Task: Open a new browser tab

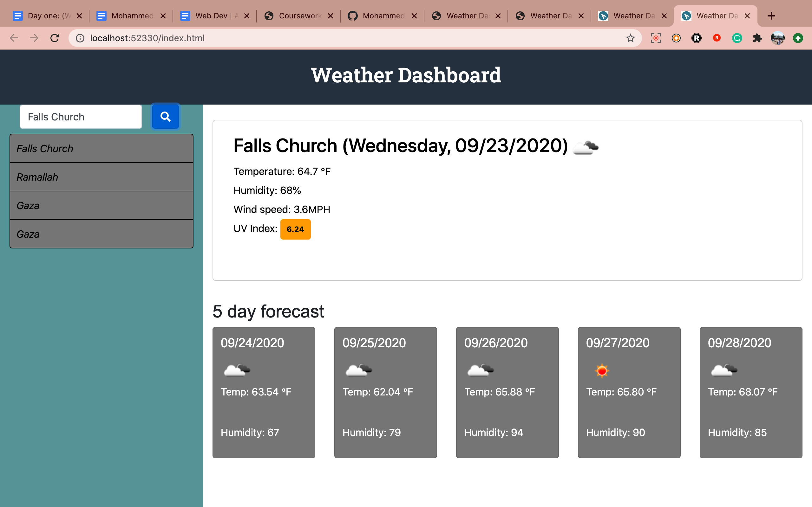Action: (771, 16)
